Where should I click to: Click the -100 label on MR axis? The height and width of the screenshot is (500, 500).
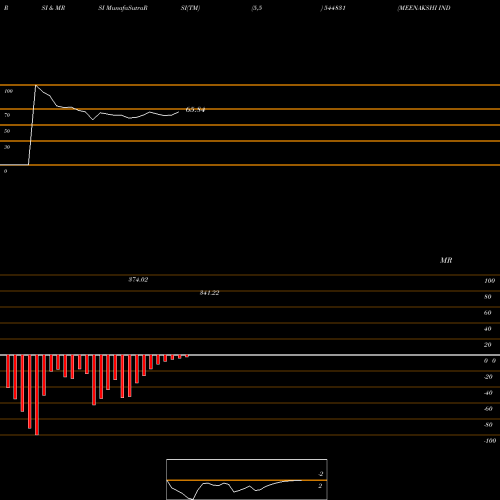pyautogui.click(x=490, y=441)
